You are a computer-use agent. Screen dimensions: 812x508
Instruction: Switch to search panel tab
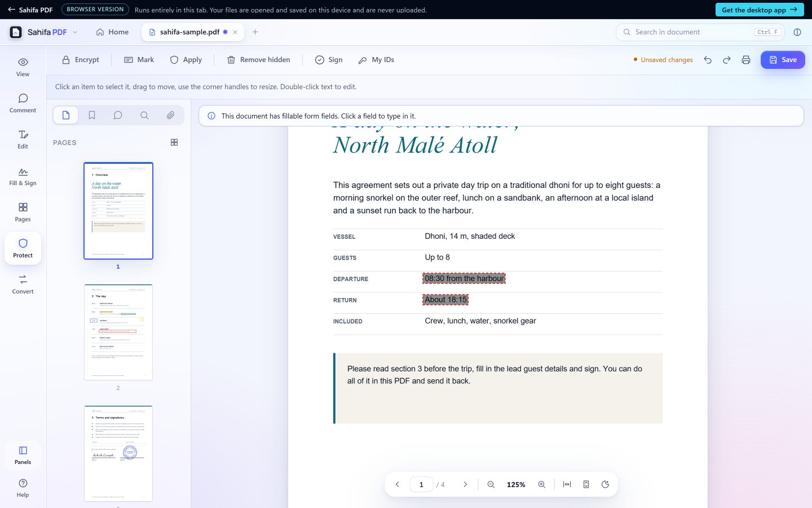tap(144, 115)
